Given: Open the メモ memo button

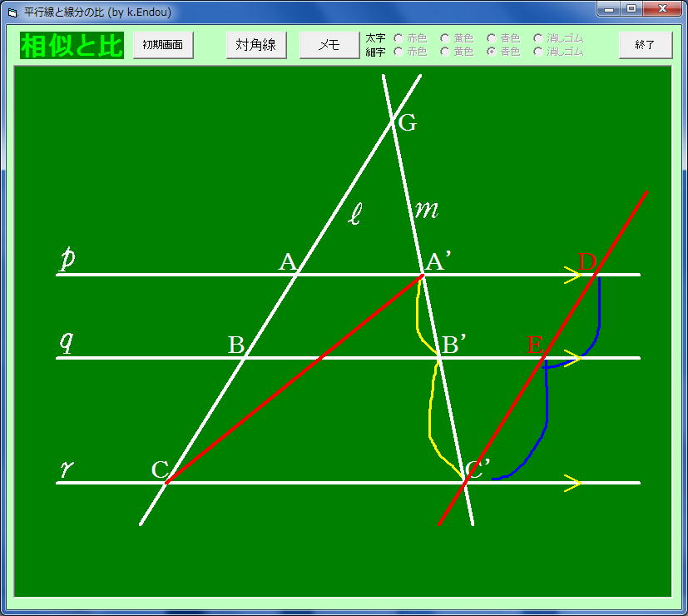Looking at the screenshot, I should point(329,45).
